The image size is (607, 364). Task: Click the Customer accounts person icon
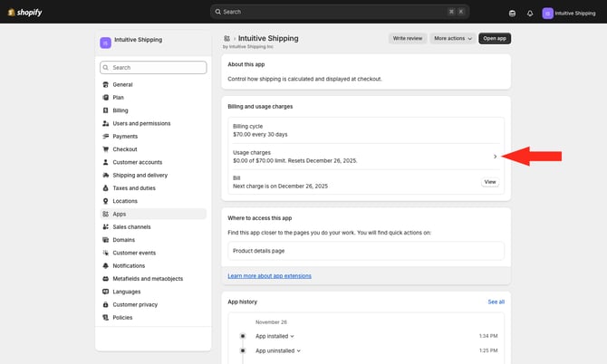(105, 162)
